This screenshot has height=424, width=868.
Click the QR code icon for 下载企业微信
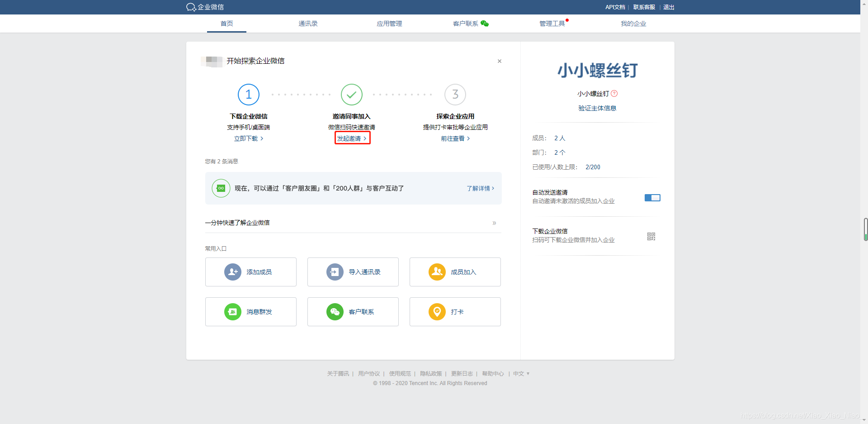pyautogui.click(x=651, y=236)
